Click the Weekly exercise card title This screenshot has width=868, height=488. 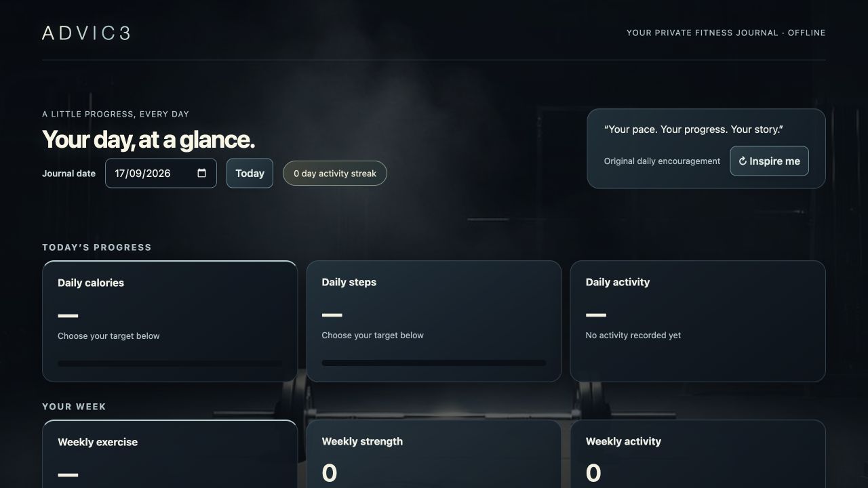point(98,442)
